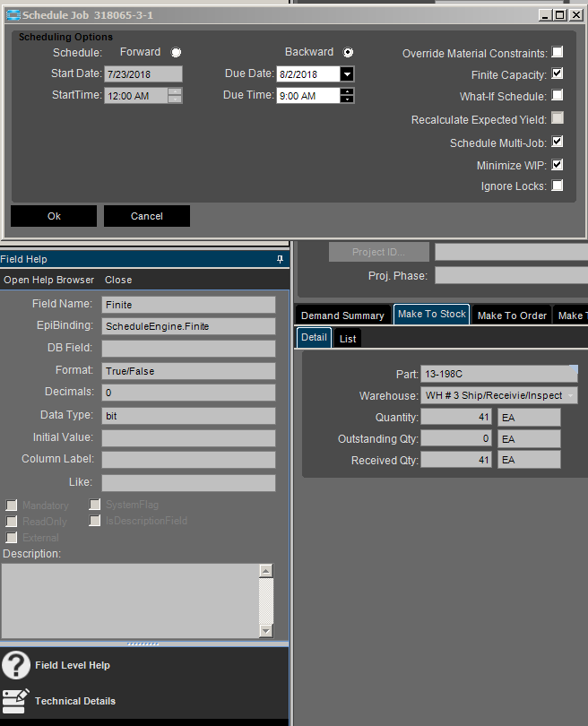Maximize the Schedule Job window
The image size is (588, 726).
[560, 15]
